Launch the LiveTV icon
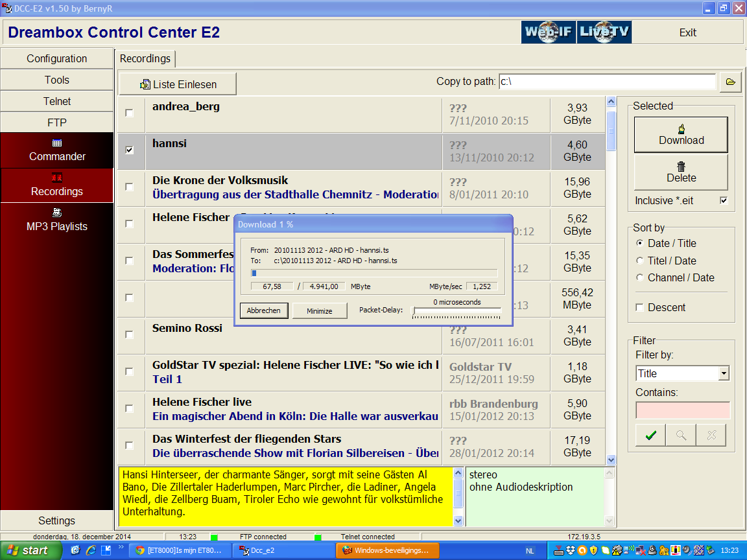The height and width of the screenshot is (560, 747). [604, 32]
